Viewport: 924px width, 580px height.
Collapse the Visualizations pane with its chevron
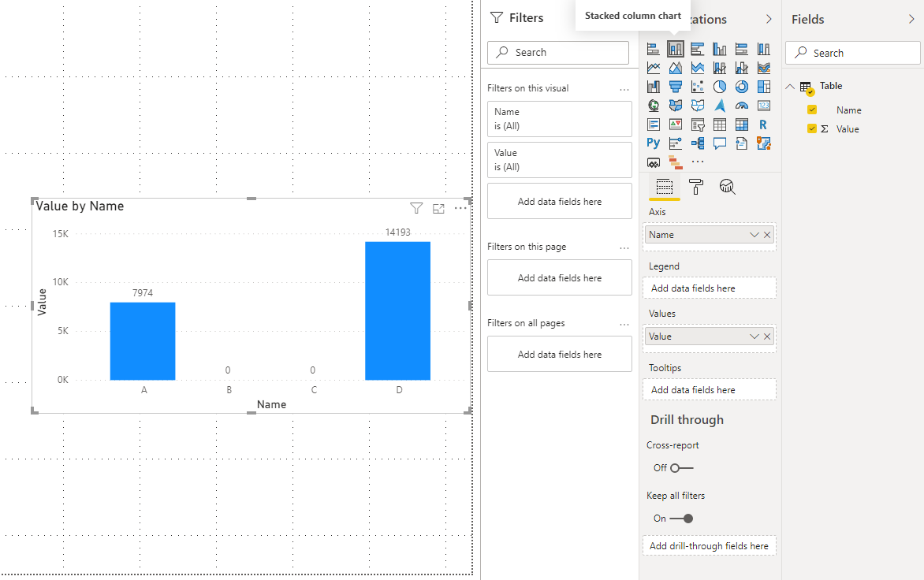(769, 19)
